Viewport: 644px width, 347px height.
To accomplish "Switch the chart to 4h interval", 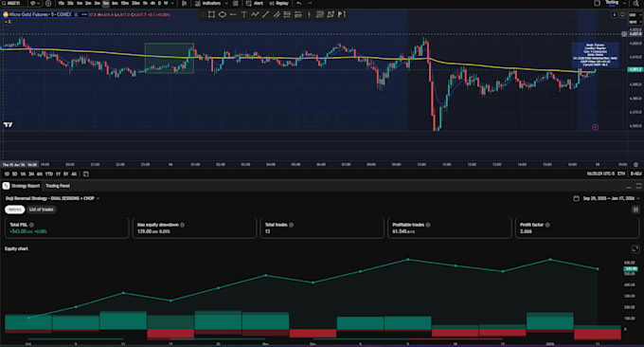I will pos(152,3).
